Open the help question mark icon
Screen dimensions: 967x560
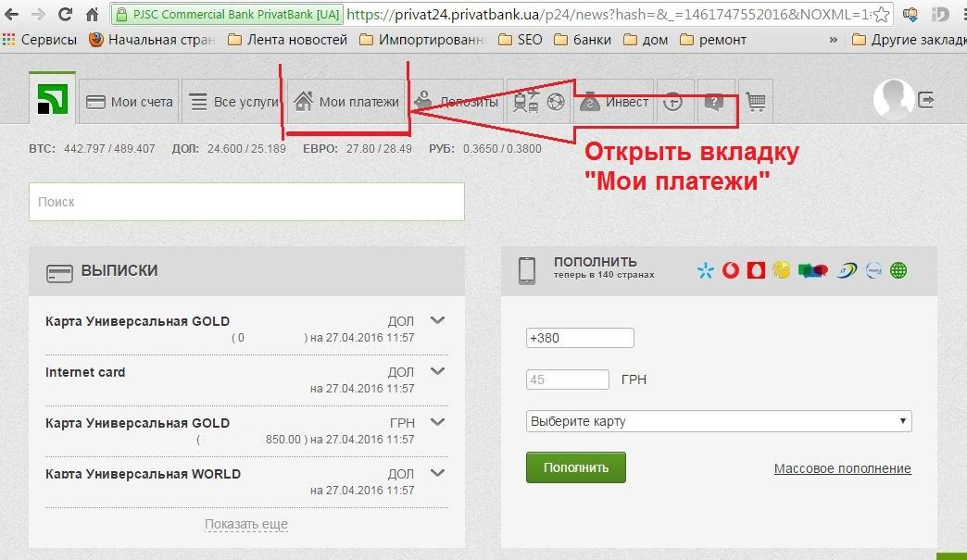click(x=713, y=102)
